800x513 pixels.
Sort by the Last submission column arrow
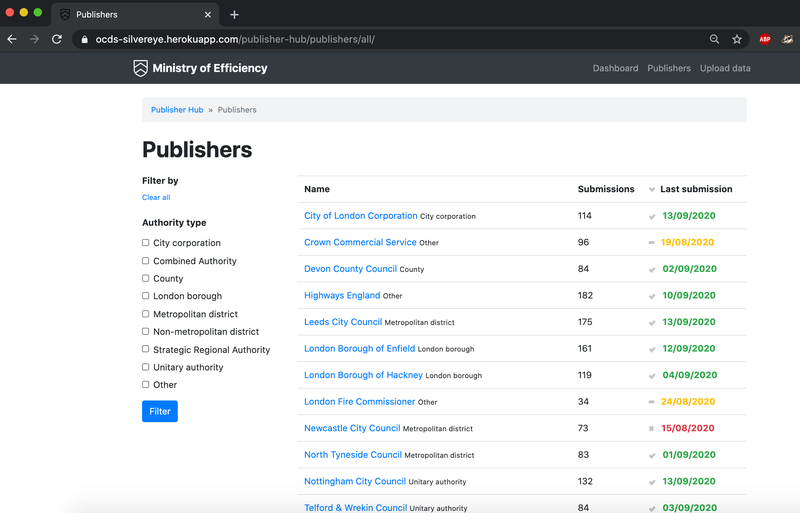click(652, 189)
